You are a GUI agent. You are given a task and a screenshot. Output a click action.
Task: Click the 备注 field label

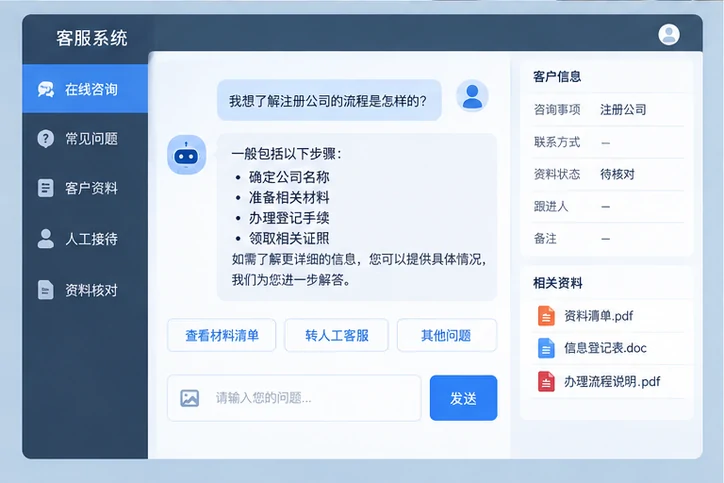tap(545, 239)
